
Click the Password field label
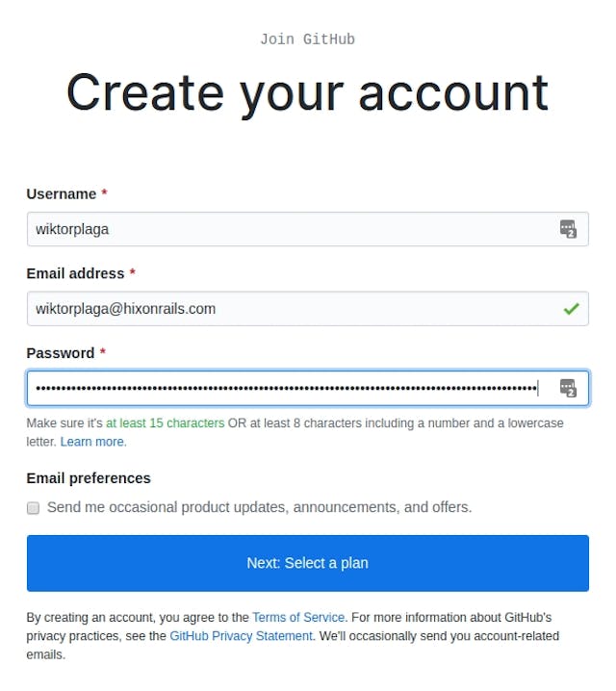(x=61, y=353)
